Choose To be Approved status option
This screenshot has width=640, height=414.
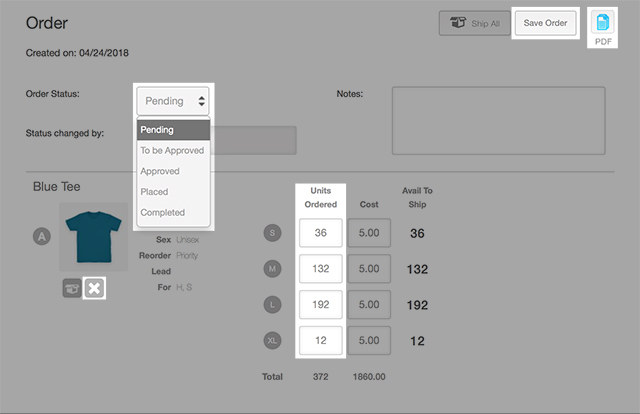[172, 151]
